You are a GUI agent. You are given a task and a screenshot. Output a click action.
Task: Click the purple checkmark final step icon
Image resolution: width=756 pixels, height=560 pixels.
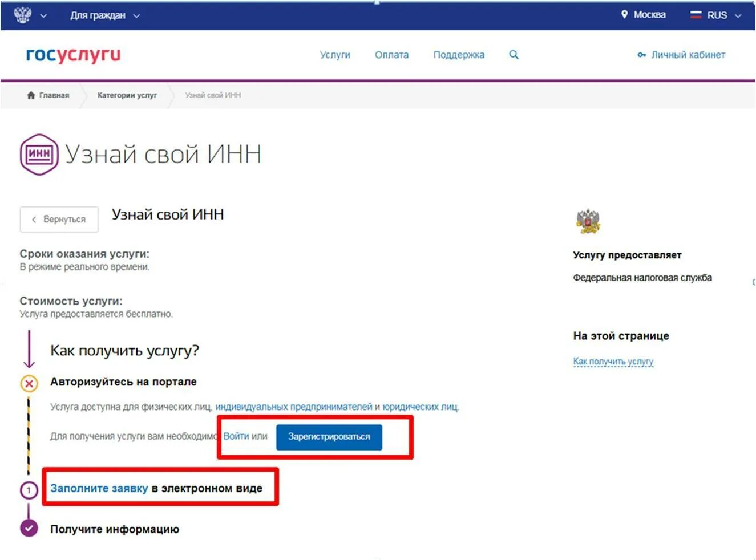pyautogui.click(x=29, y=529)
